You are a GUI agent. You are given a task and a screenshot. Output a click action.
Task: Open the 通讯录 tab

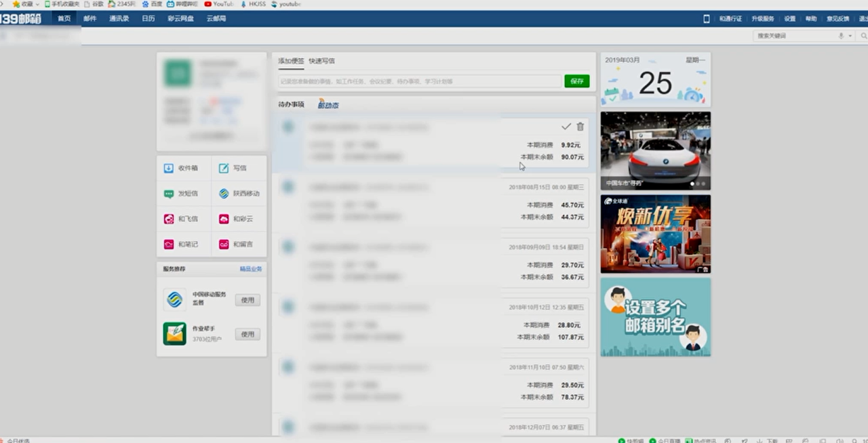[119, 19]
